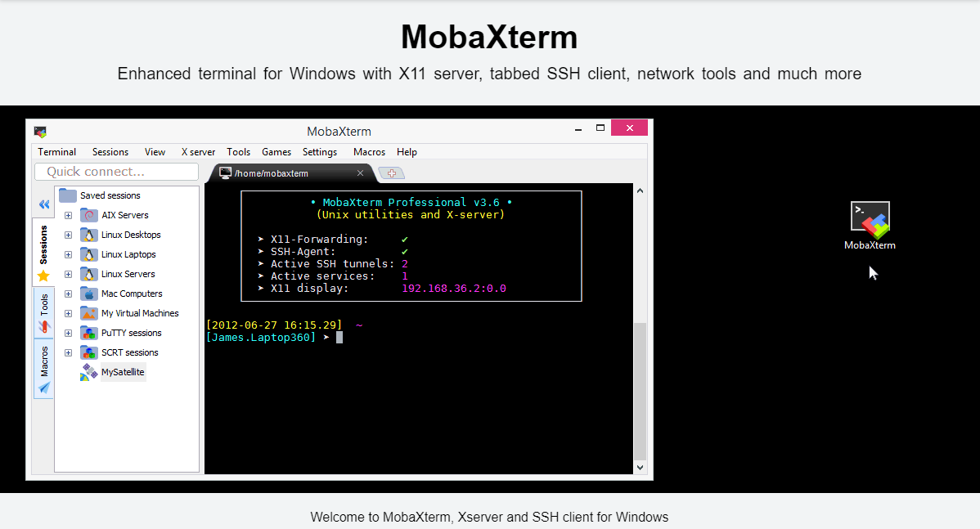
Task: Expand the AIX Servers folder
Action: pos(68,216)
